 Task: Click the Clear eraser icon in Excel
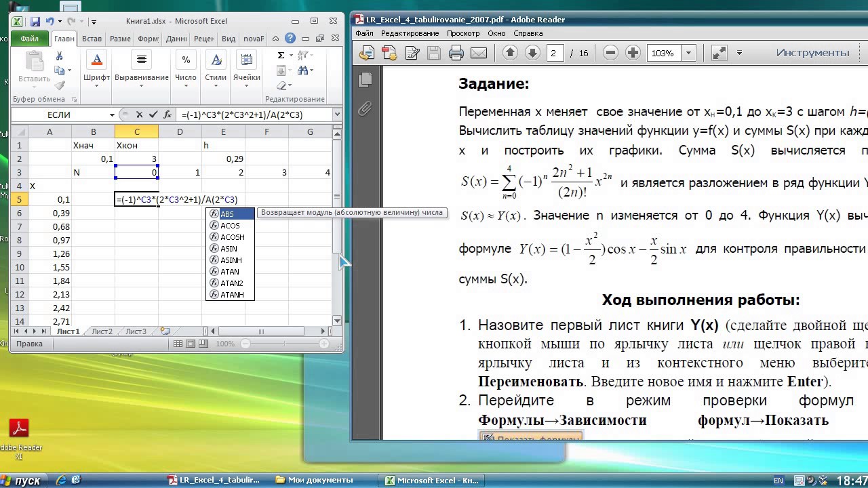pos(281,84)
